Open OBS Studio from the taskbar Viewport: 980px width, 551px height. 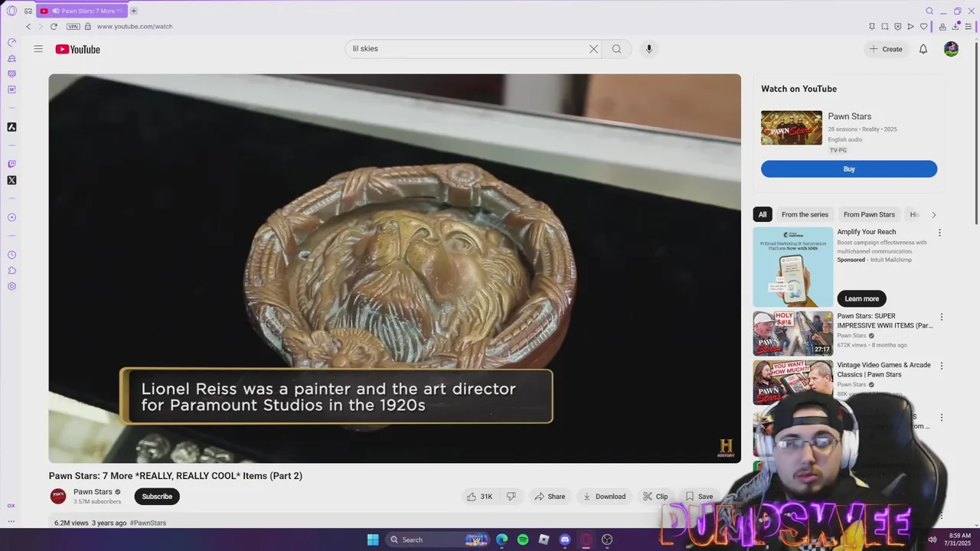tap(607, 540)
